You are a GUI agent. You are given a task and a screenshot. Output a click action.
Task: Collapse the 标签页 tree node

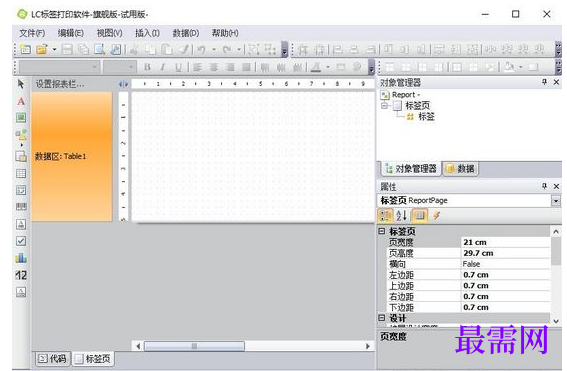point(384,106)
